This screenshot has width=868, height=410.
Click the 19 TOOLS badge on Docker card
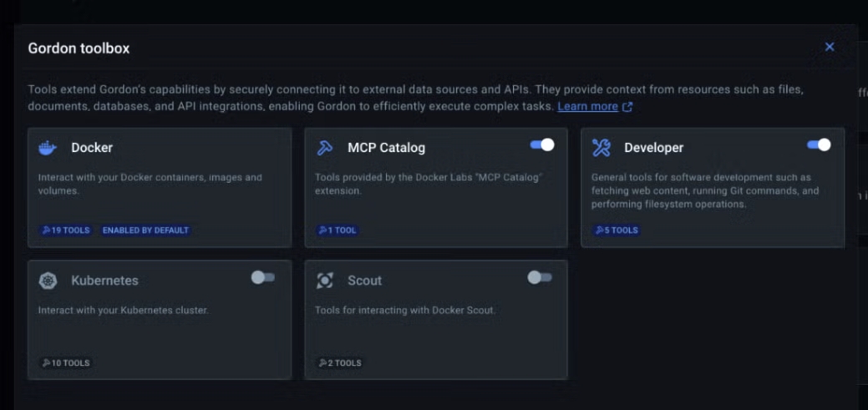click(x=66, y=230)
